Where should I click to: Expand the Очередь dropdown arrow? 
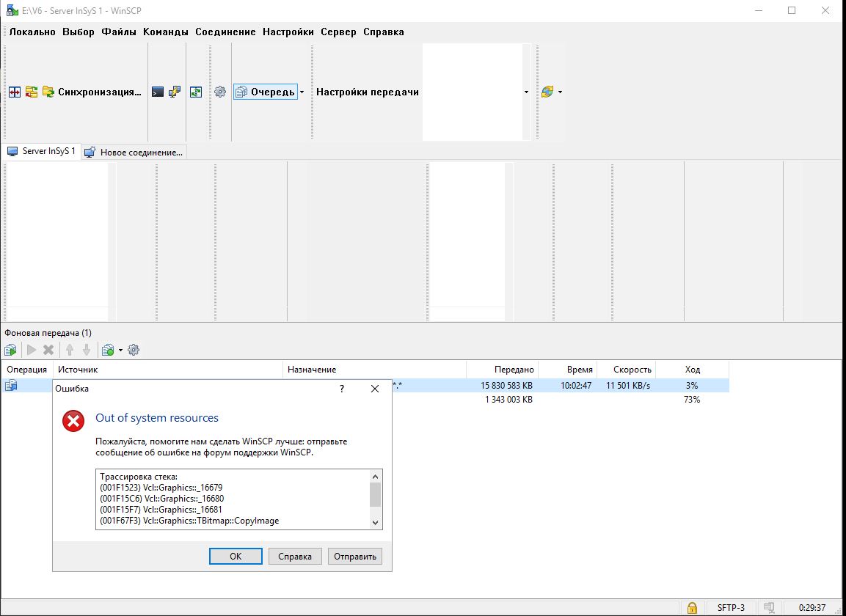click(x=302, y=92)
